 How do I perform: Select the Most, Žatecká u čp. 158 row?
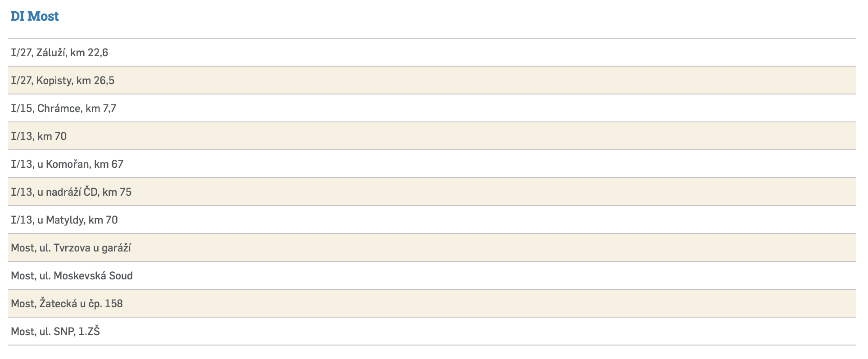pyautogui.click(x=67, y=304)
